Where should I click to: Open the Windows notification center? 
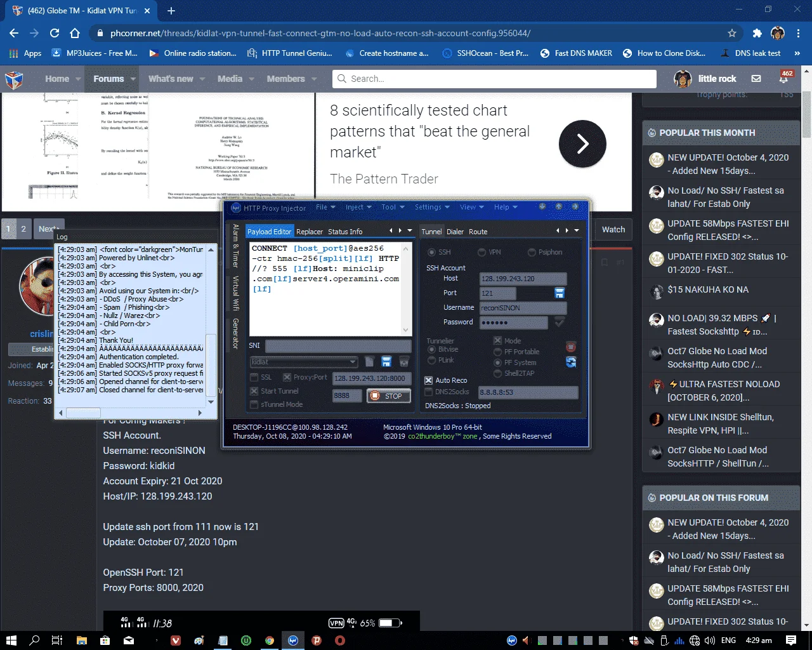coord(791,640)
